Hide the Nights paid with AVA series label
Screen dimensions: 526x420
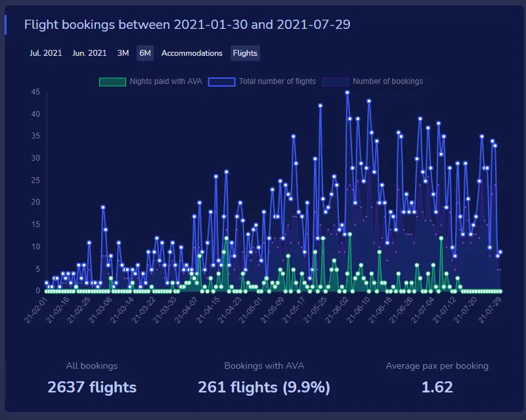point(165,81)
